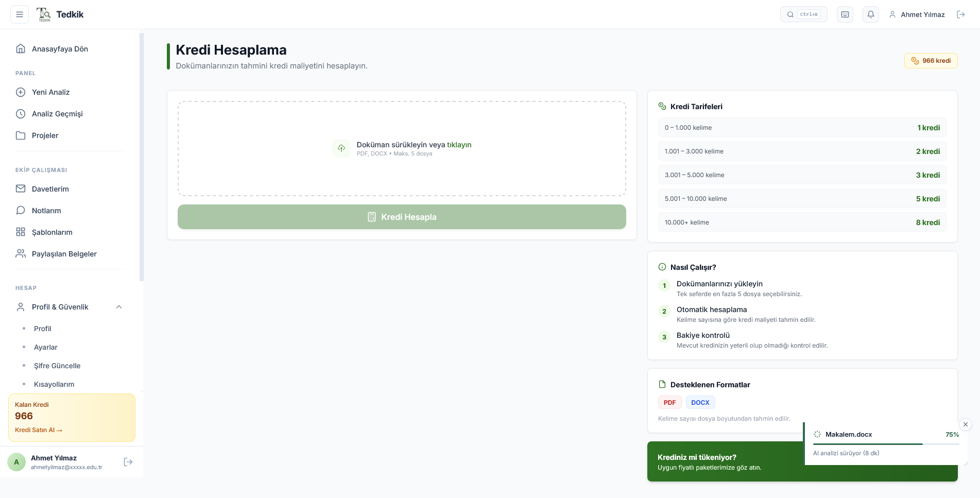Click Profil & Güvenlik person icon
The image size is (980, 498).
21,307
